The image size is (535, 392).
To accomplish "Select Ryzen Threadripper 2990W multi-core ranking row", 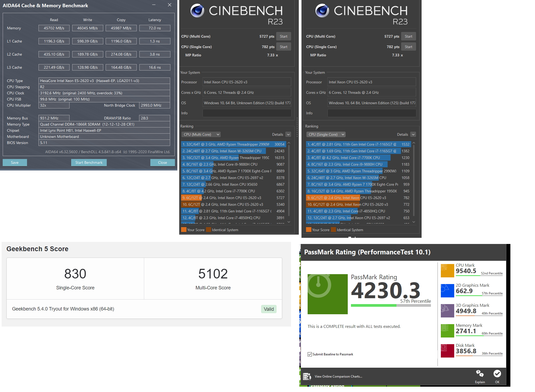I will tap(234, 144).
